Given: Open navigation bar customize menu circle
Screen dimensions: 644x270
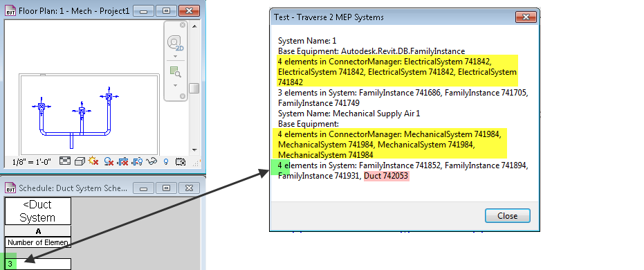Looking at the screenshot, I should click(183, 96).
